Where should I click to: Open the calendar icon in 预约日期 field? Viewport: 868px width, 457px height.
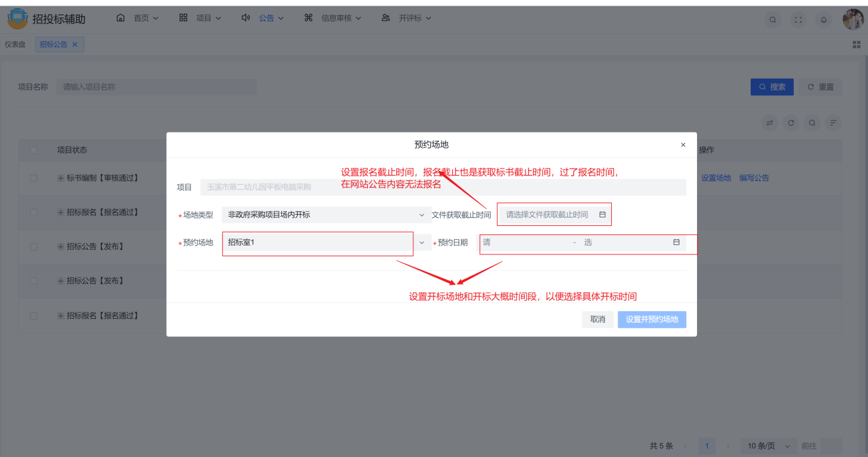tap(675, 242)
